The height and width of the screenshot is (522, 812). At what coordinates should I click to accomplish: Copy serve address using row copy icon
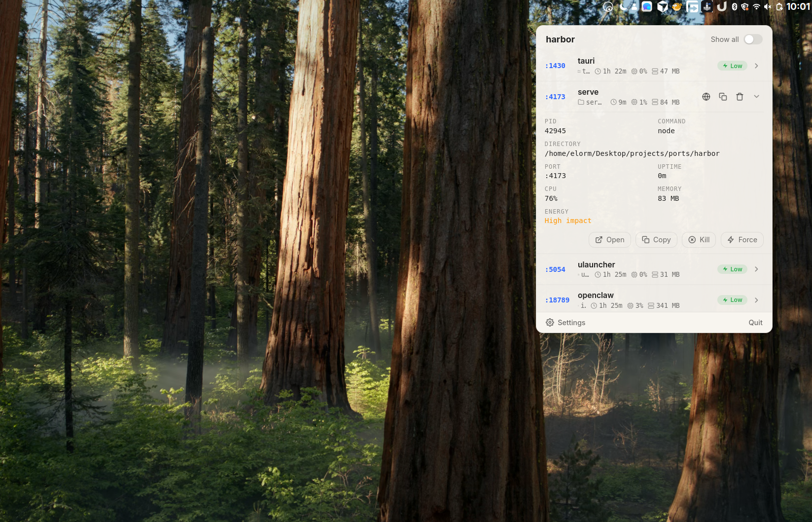pyautogui.click(x=723, y=97)
